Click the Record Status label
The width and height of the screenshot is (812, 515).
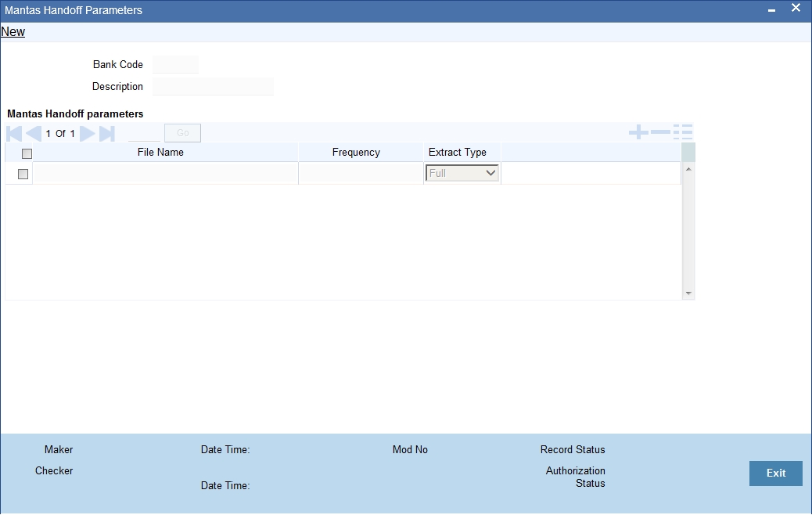(x=573, y=450)
